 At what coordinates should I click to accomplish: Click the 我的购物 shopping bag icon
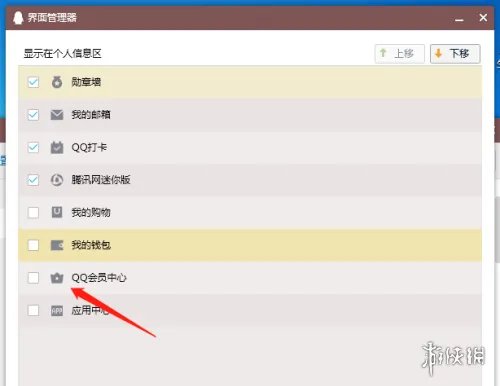coord(57,212)
